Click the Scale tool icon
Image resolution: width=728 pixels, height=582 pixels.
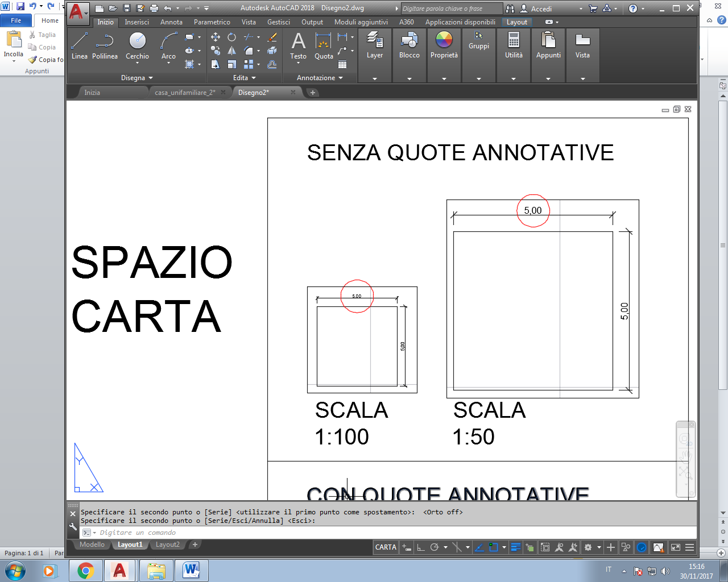pyautogui.click(x=231, y=64)
